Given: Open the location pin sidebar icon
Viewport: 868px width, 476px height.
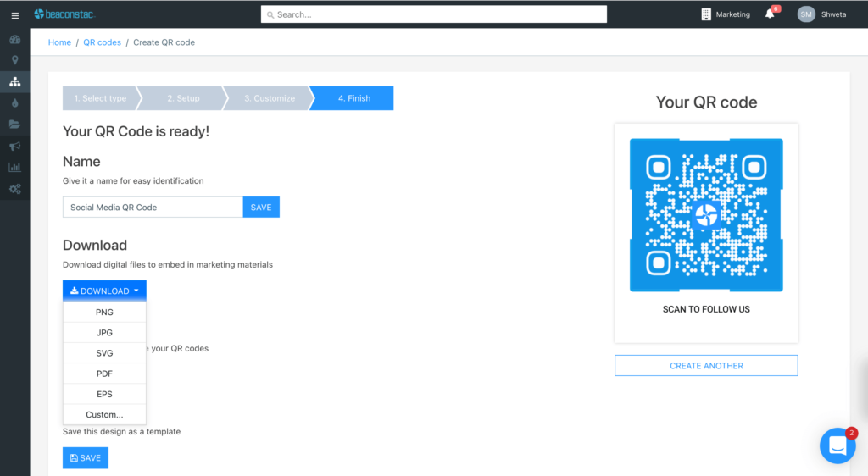Looking at the screenshot, I should (15, 60).
